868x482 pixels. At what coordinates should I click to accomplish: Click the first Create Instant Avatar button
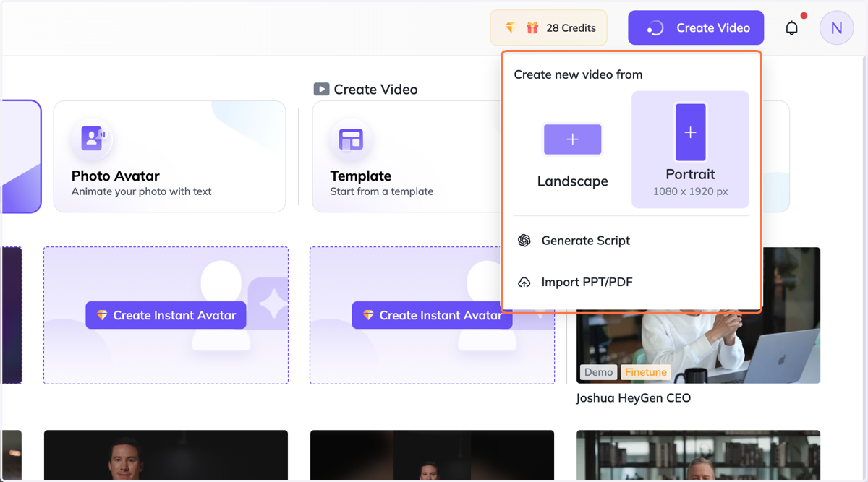point(166,315)
